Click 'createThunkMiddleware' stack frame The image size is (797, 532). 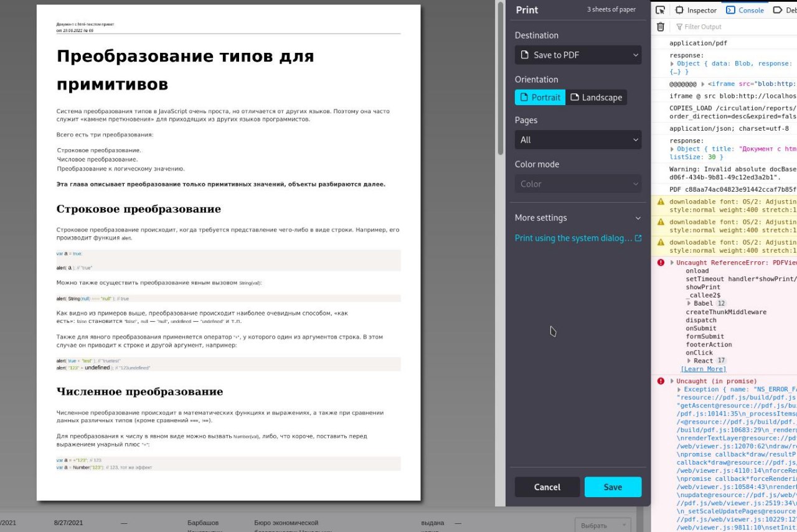[726, 312]
